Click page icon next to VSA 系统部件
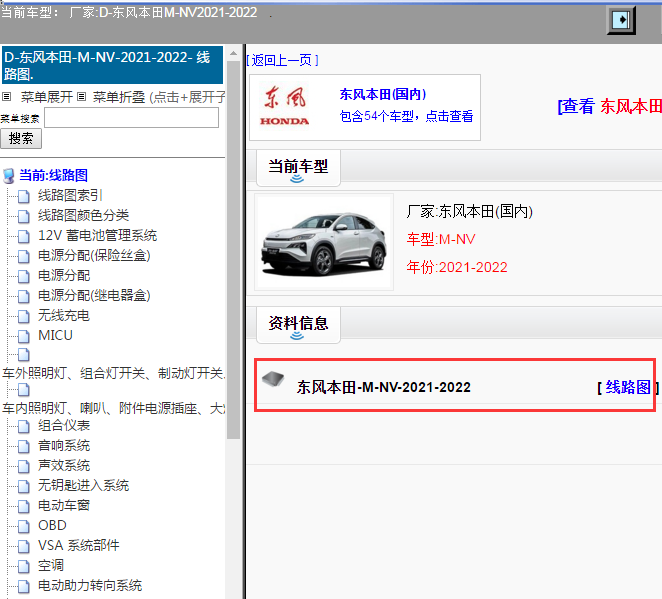Image resolution: width=662 pixels, height=599 pixels. tap(24, 546)
